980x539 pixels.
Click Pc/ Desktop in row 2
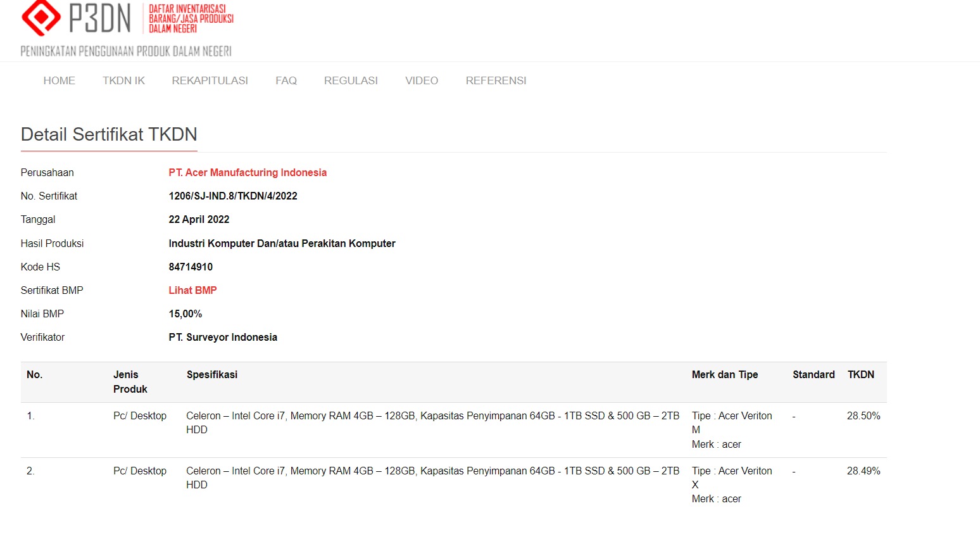coord(140,471)
